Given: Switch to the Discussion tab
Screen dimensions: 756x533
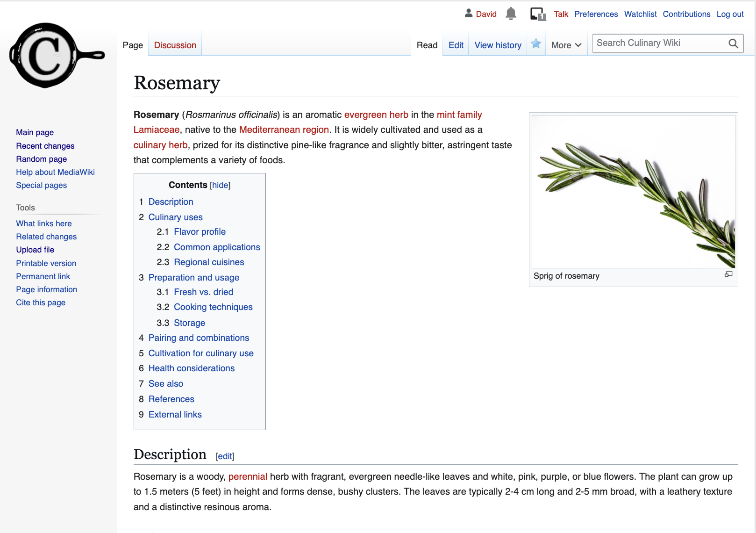Looking at the screenshot, I should (x=175, y=45).
